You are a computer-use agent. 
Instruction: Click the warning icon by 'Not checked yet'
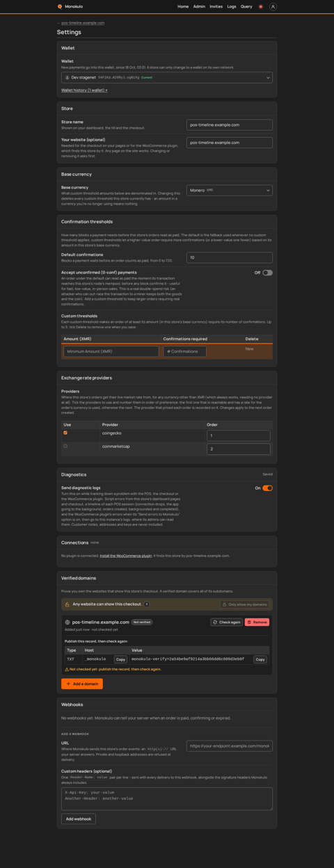click(x=67, y=669)
